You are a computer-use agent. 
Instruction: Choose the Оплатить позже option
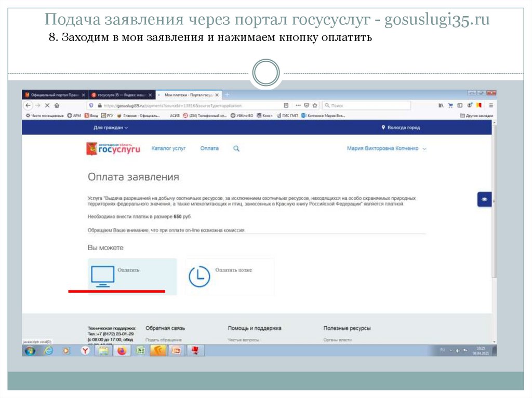(x=230, y=277)
